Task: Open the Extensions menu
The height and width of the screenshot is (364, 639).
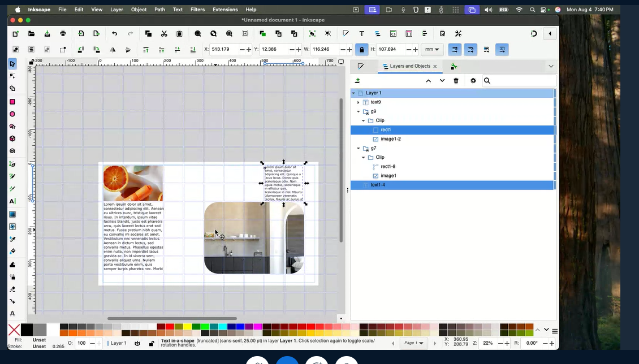Action: click(x=225, y=10)
